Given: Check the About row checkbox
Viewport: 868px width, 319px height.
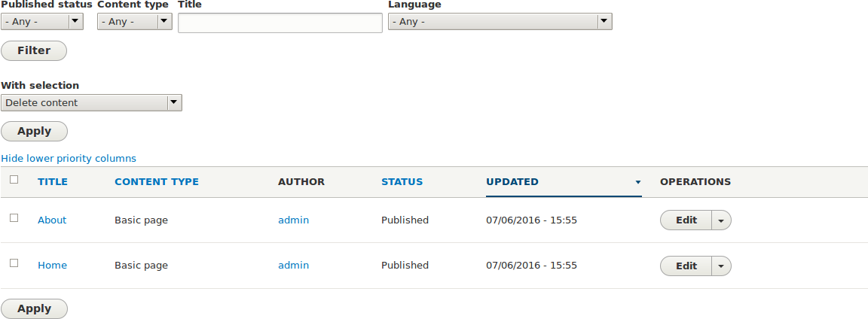Looking at the screenshot, I should pos(14,218).
